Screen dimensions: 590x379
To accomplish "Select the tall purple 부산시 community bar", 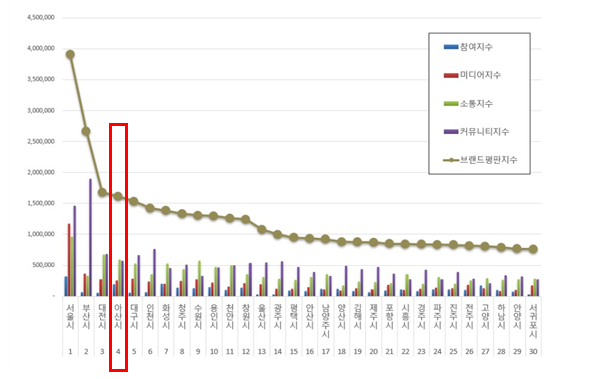I will 90,237.
